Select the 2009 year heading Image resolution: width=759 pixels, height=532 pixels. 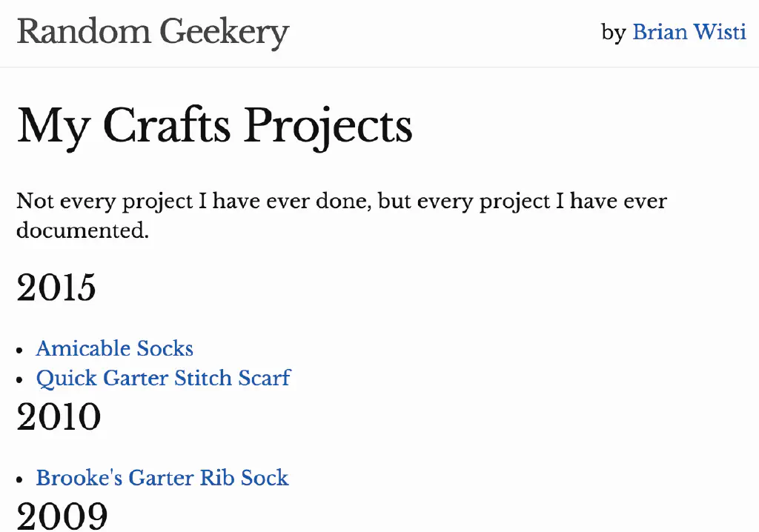point(62,516)
